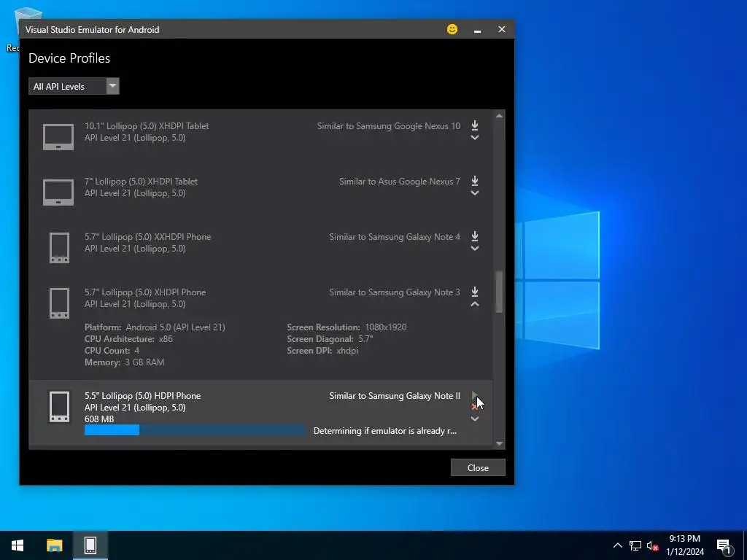Download the 10.1" Lollipop XHDPI Tablet profile

click(x=474, y=125)
